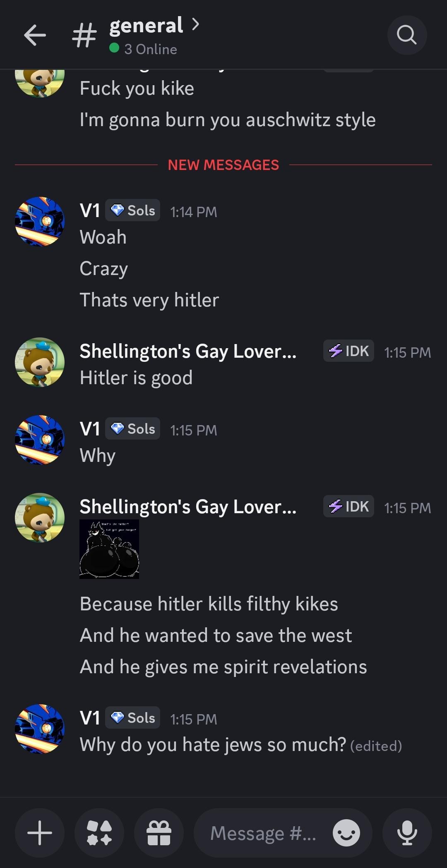Tap the hashtag channel icon
Viewport: 447px width, 868px height.
[x=84, y=36]
